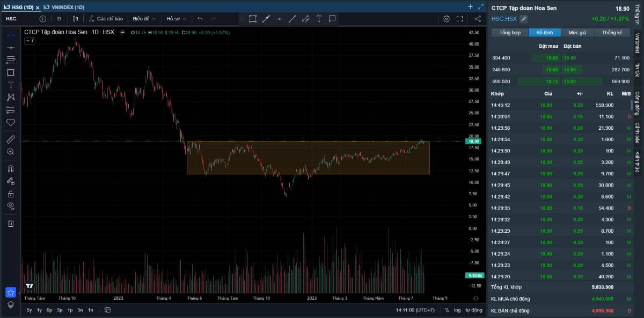Viewport: 644px width, 318px height.
Task: Open the candlestick chart style selector
Action: (x=76, y=18)
